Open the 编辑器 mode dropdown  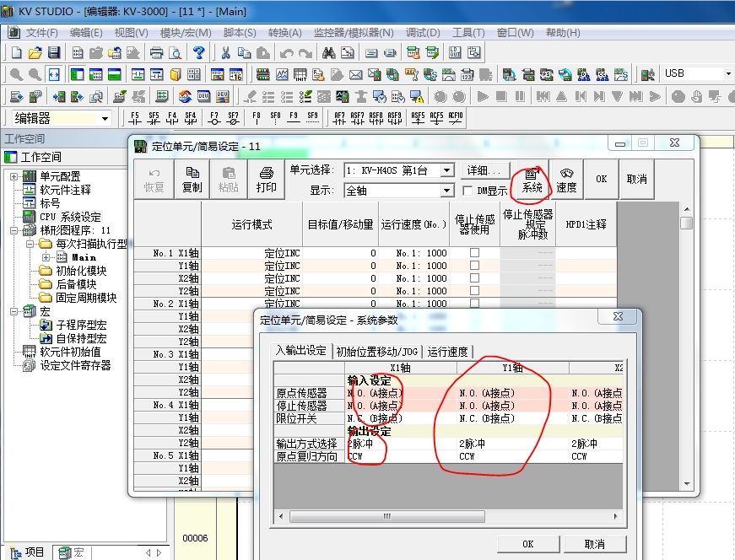coord(105,119)
